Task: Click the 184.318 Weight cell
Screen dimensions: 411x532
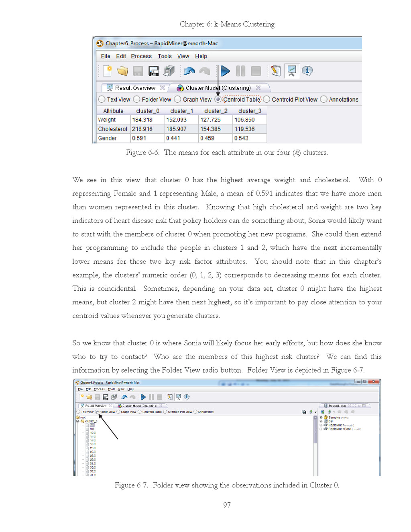Action: (147, 120)
